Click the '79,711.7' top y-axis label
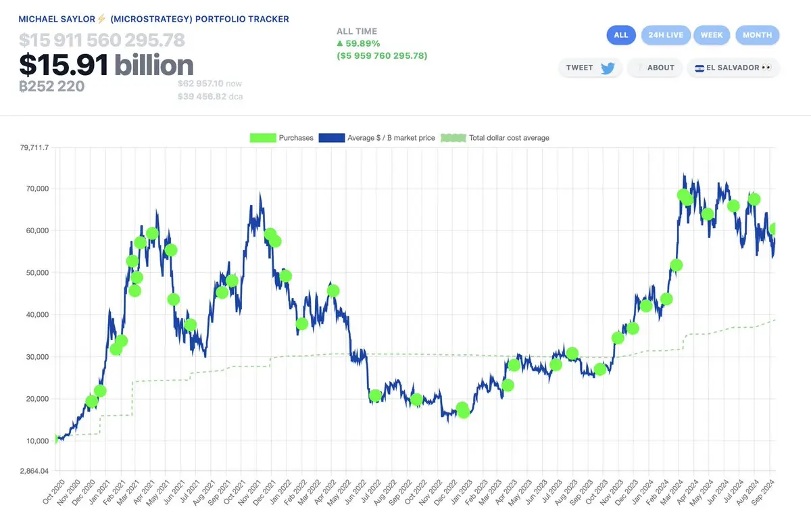The height and width of the screenshot is (532, 811). click(x=34, y=148)
